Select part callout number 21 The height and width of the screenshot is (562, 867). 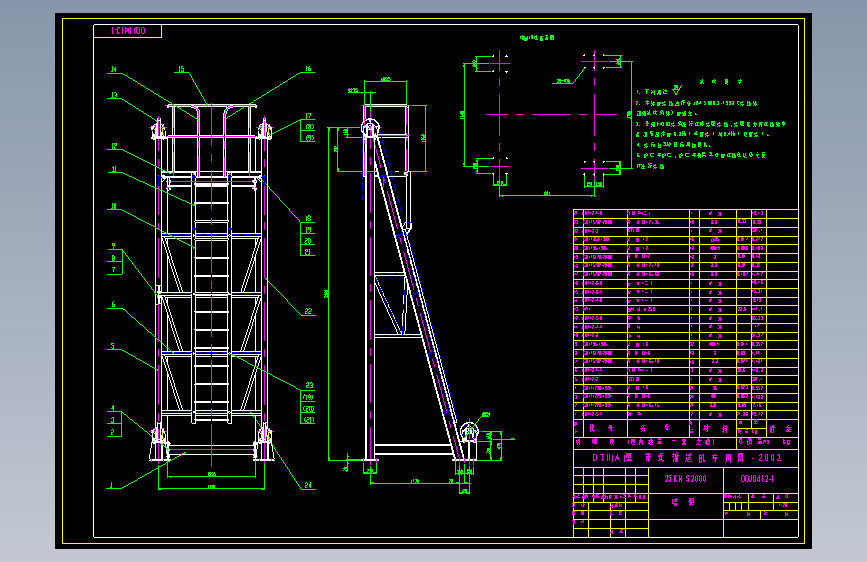coord(308,252)
